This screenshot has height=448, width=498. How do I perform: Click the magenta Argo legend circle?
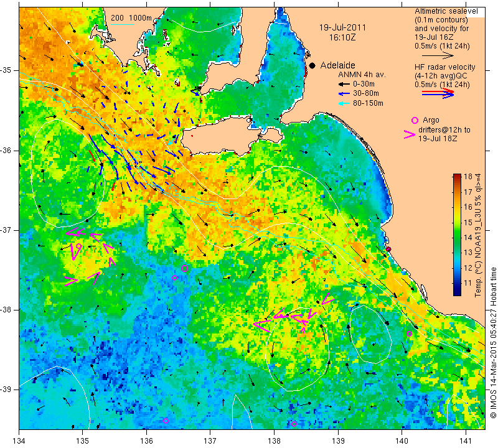coord(415,120)
